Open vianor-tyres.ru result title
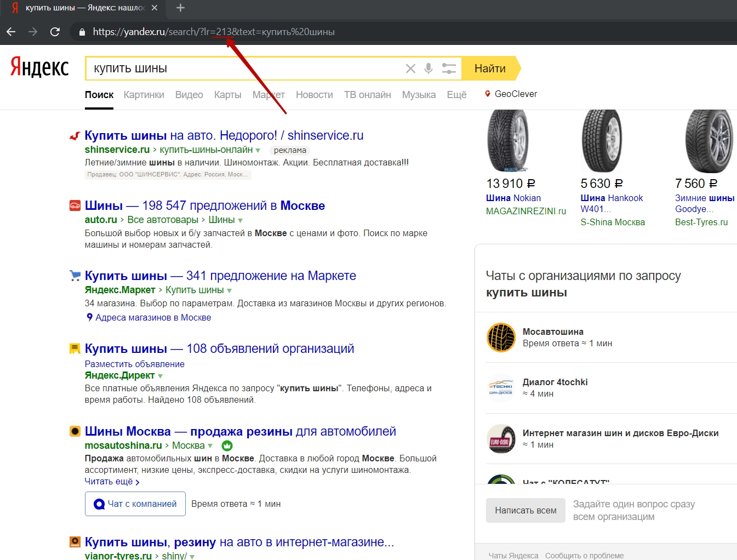Image resolution: width=737 pixels, height=560 pixels. tap(239, 542)
